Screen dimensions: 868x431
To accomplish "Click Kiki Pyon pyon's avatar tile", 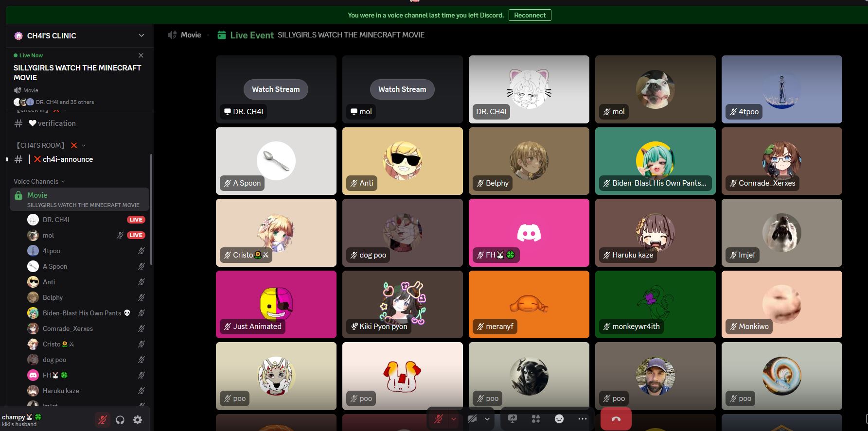I will pyautogui.click(x=403, y=304).
